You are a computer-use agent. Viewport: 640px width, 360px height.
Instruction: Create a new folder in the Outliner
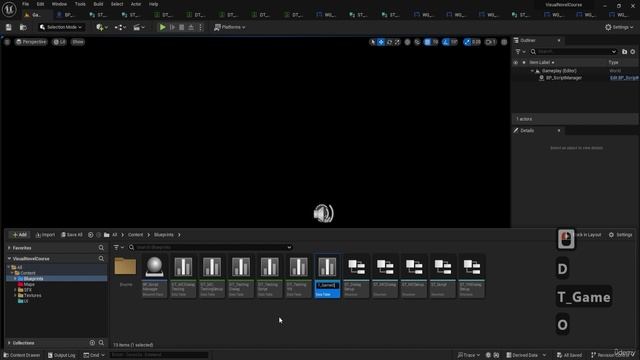624,52
